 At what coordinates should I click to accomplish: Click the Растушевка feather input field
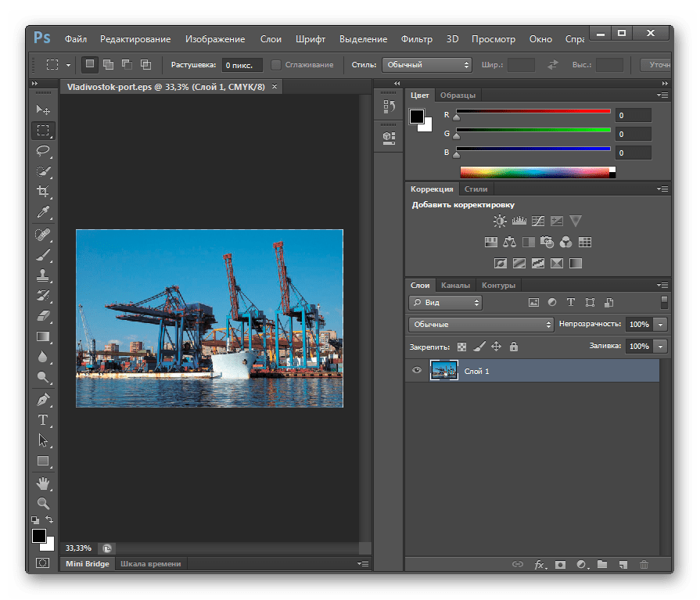242,65
